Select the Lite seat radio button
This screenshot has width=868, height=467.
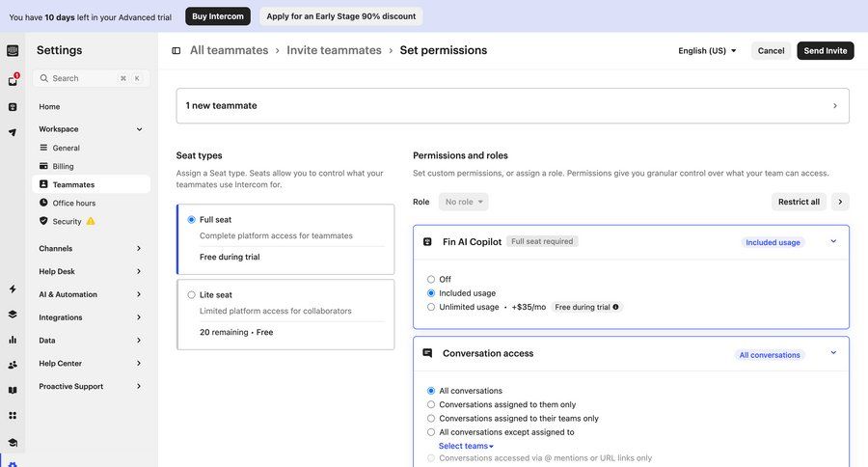pos(192,294)
